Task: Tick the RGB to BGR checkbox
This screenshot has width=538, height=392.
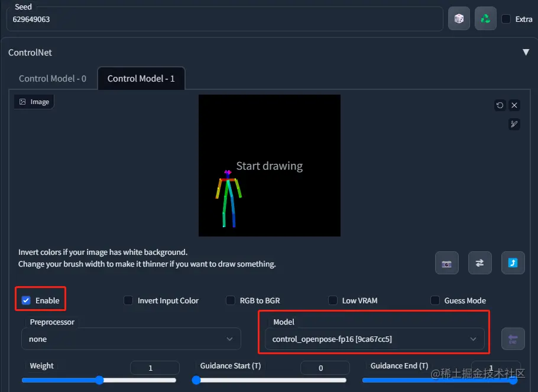Action: [230, 300]
